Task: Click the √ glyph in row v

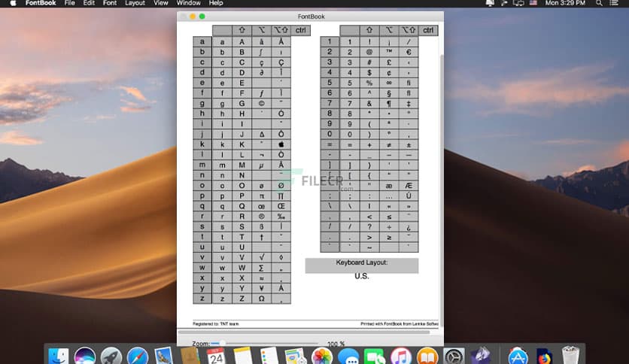Action: (x=262, y=257)
